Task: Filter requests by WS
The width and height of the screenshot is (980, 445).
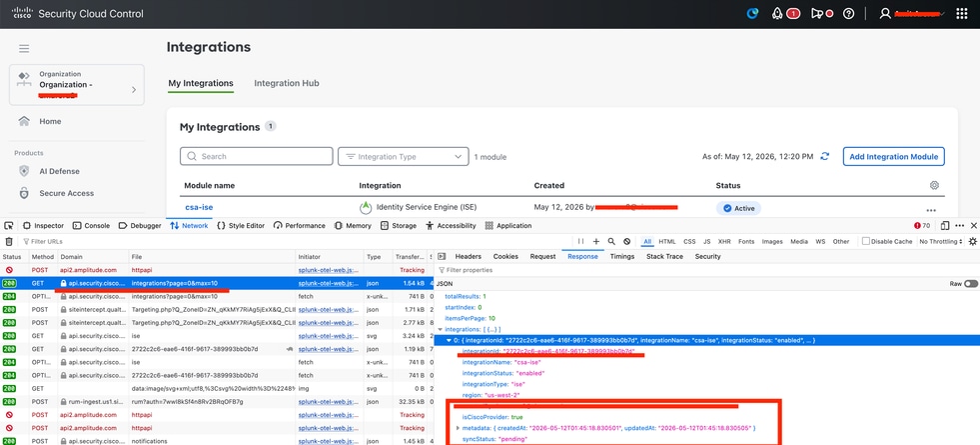Action: click(820, 241)
